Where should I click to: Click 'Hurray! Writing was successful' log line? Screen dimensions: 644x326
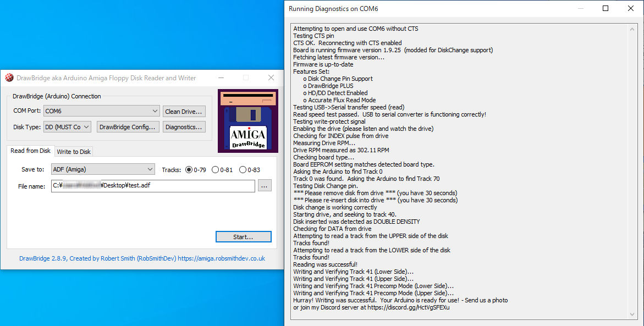click(400, 301)
